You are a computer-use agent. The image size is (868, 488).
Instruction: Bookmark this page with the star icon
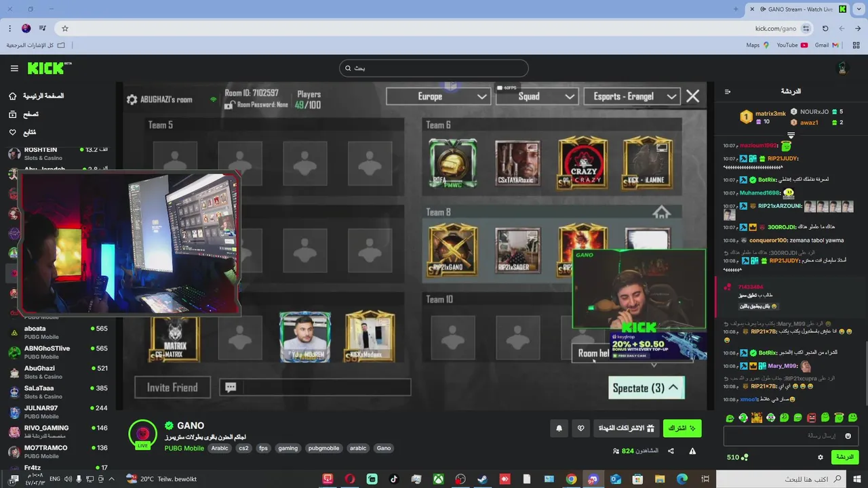65,28
